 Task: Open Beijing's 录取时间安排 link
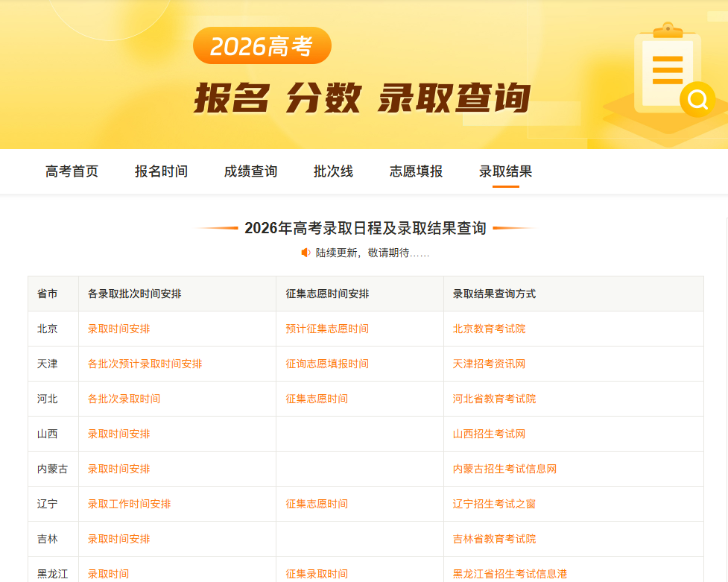point(119,329)
